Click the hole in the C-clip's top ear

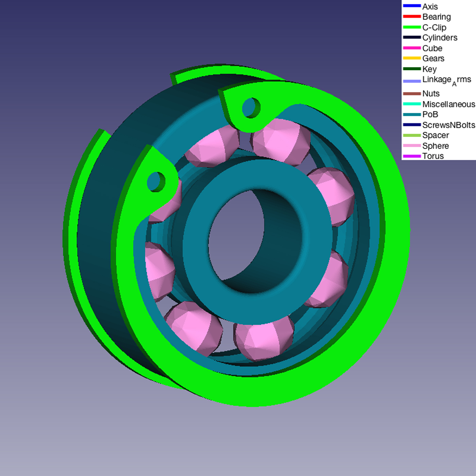pos(251,107)
